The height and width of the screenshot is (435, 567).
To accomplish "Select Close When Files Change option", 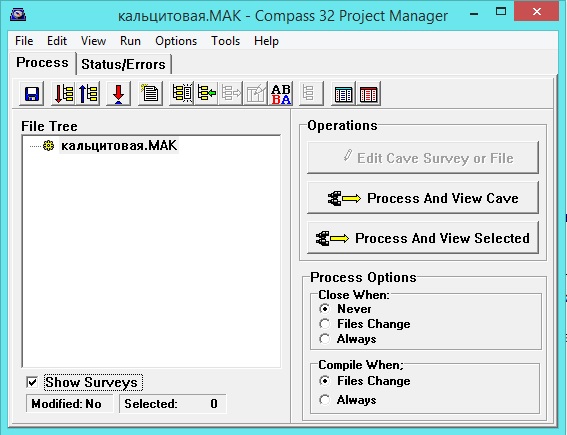I will (x=325, y=324).
